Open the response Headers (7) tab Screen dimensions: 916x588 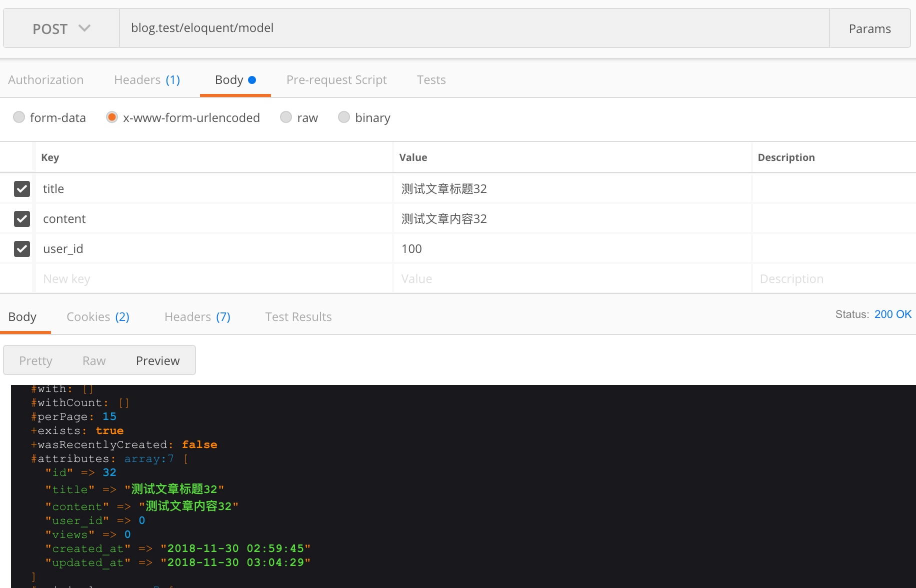pos(197,317)
